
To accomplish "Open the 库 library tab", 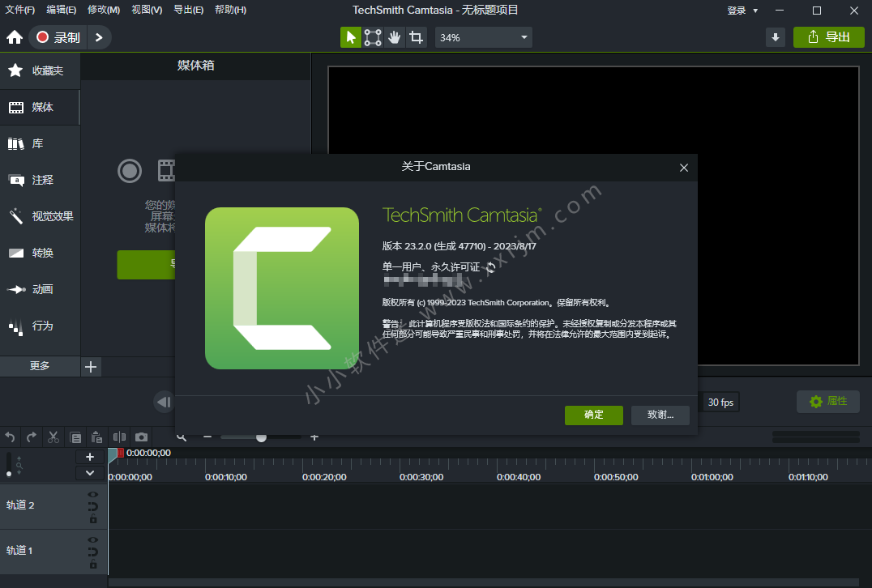I will pyautogui.click(x=40, y=144).
